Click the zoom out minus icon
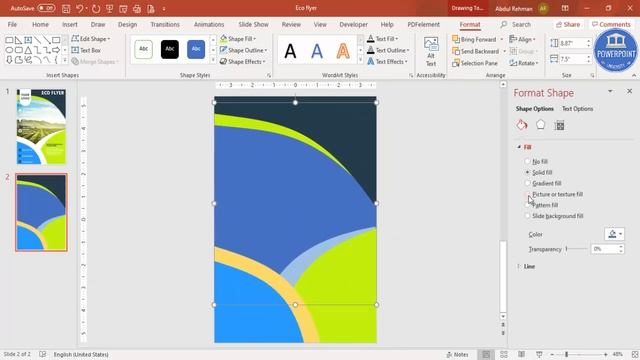Viewport: 640px width, 360px height. (x=552, y=355)
